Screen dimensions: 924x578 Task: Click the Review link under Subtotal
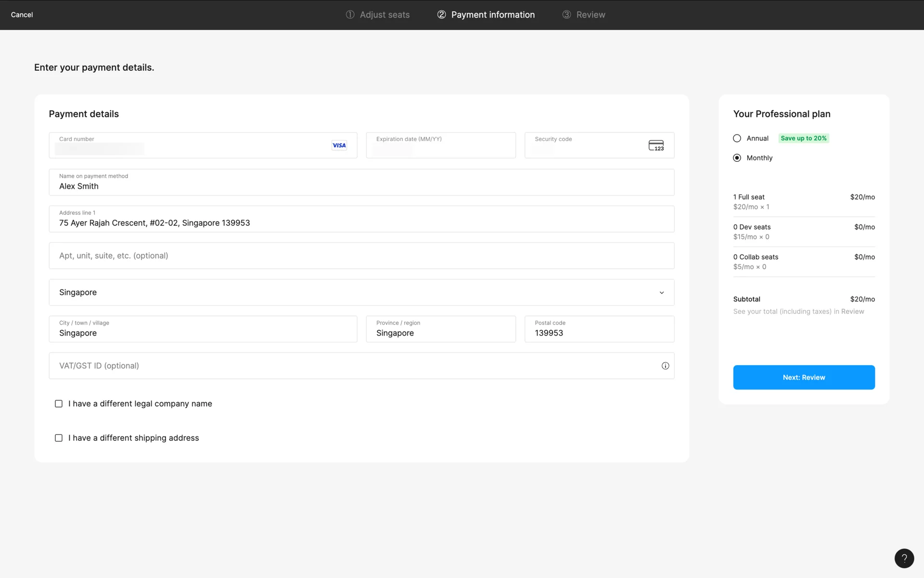point(852,312)
